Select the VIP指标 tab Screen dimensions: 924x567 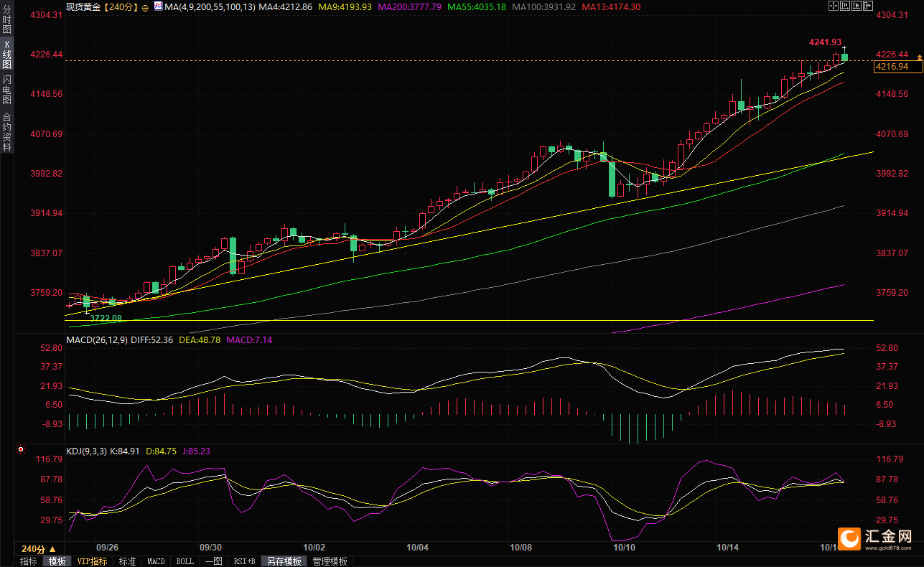[x=92, y=561]
